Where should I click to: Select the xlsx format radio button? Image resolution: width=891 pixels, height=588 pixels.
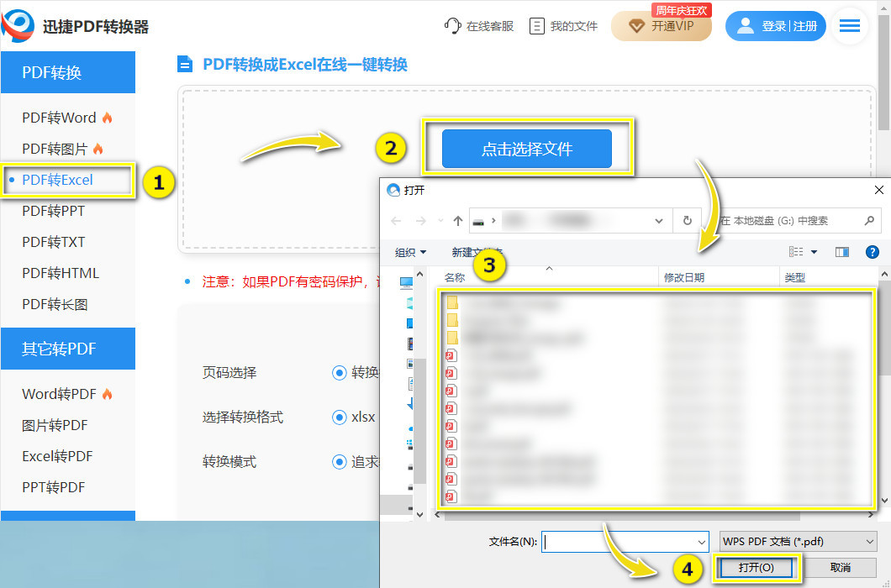click(x=340, y=417)
